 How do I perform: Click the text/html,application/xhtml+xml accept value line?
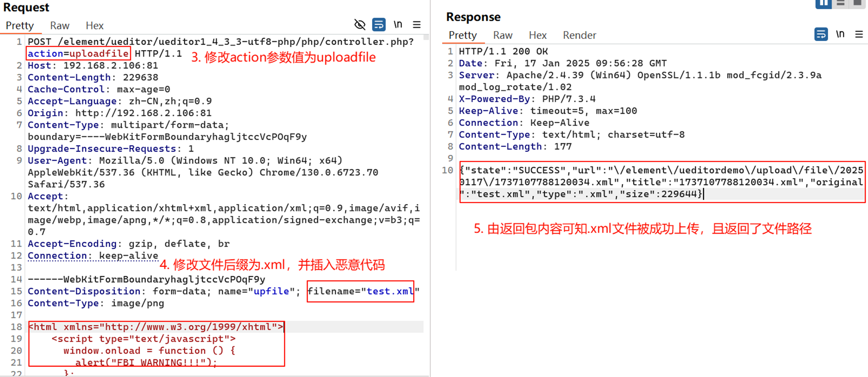[224, 208]
